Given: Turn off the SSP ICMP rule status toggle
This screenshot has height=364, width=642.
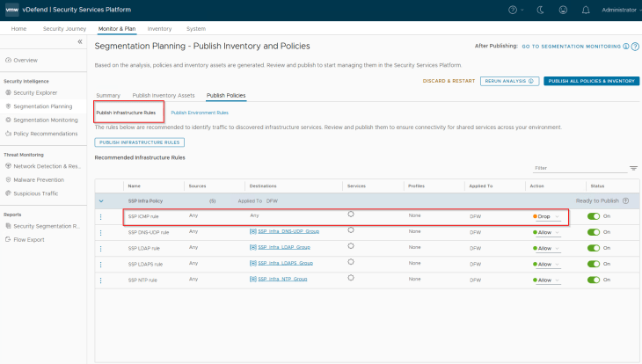Looking at the screenshot, I should (x=594, y=216).
